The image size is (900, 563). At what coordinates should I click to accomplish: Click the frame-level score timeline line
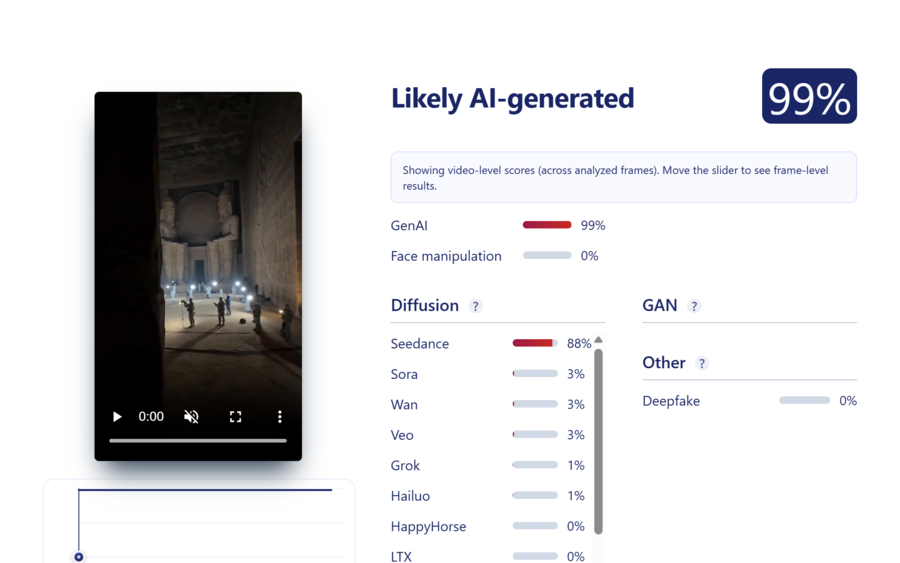pos(205,490)
